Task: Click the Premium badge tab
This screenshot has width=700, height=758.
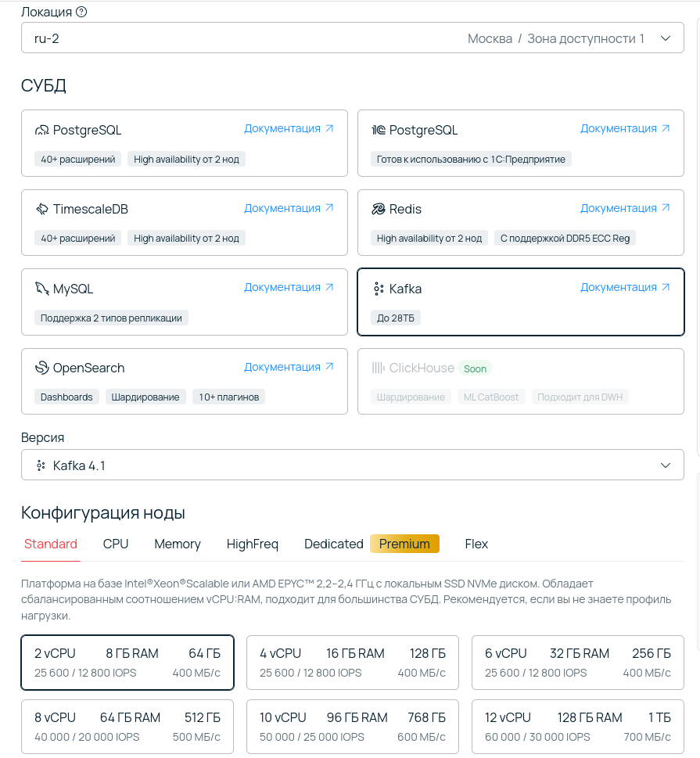Action: tap(404, 544)
